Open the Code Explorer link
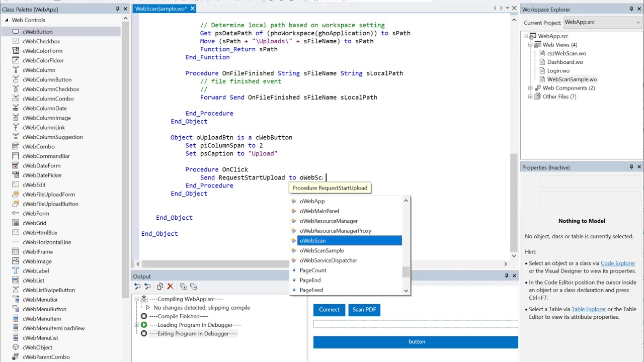This screenshot has height=362, width=644. 618,263
